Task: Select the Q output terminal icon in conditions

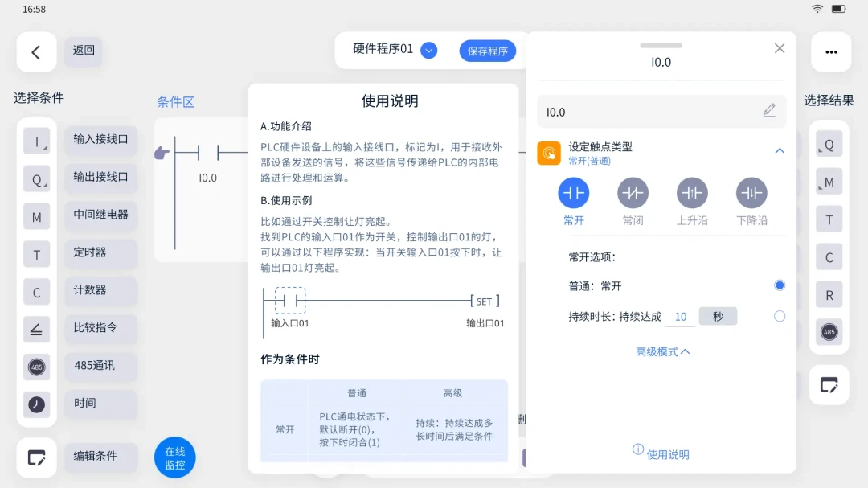Action: pos(36,179)
